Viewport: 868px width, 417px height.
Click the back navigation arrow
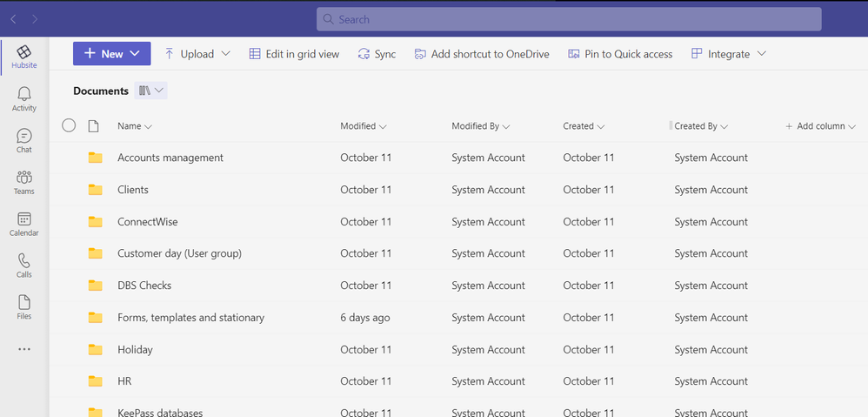(x=13, y=19)
